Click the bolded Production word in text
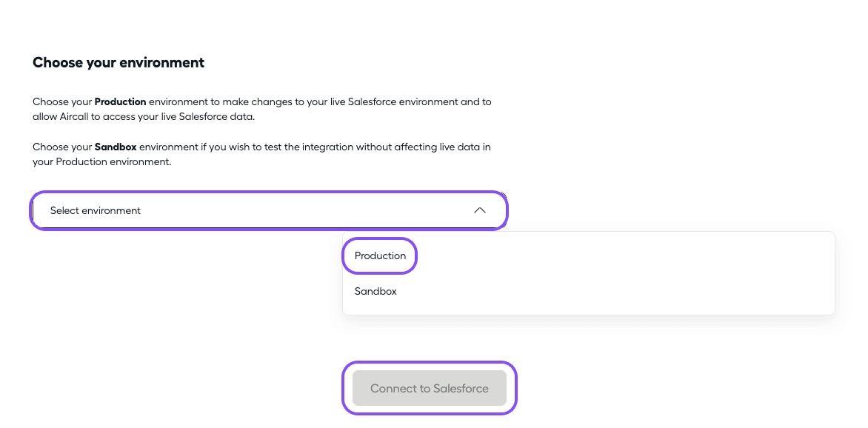The width and height of the screenshot is (868, 428). click(120, 101)
